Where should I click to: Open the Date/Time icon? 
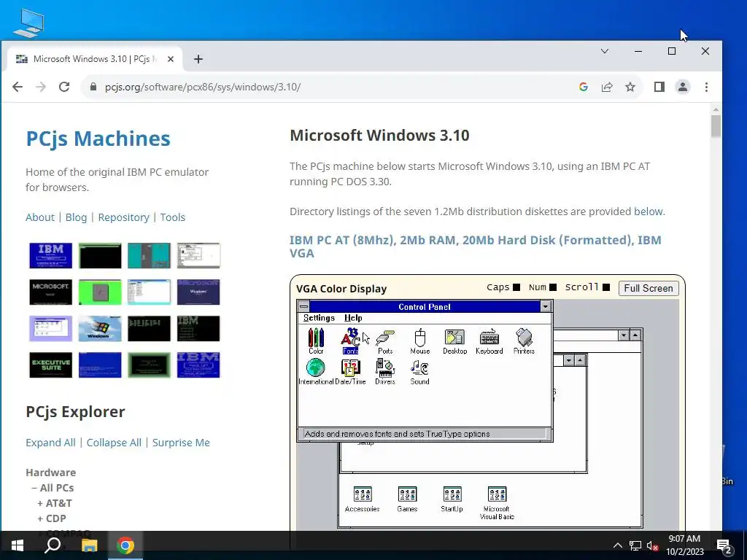pyautogui.click(x=351, y=372)
